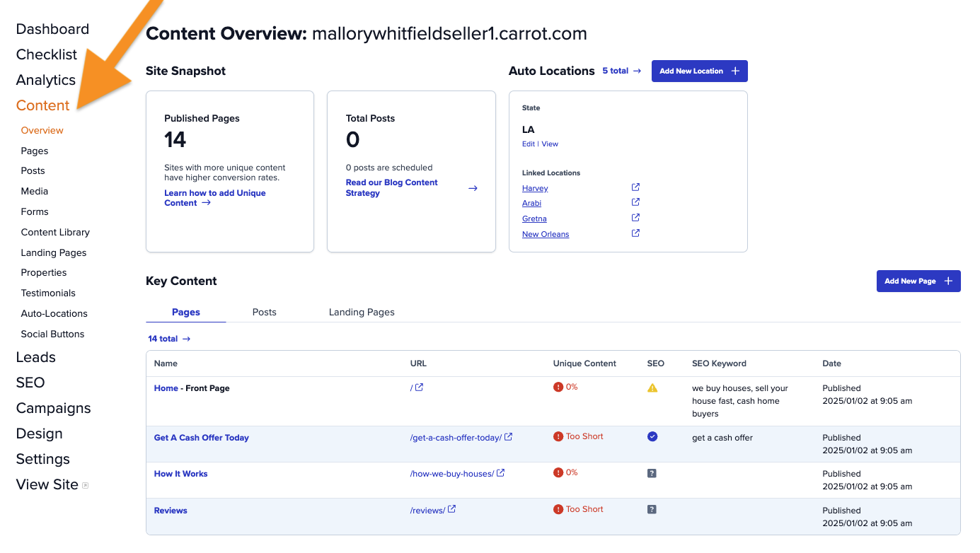Open Gretna location external link icon
Screen dimensions: 980x553
635,218
